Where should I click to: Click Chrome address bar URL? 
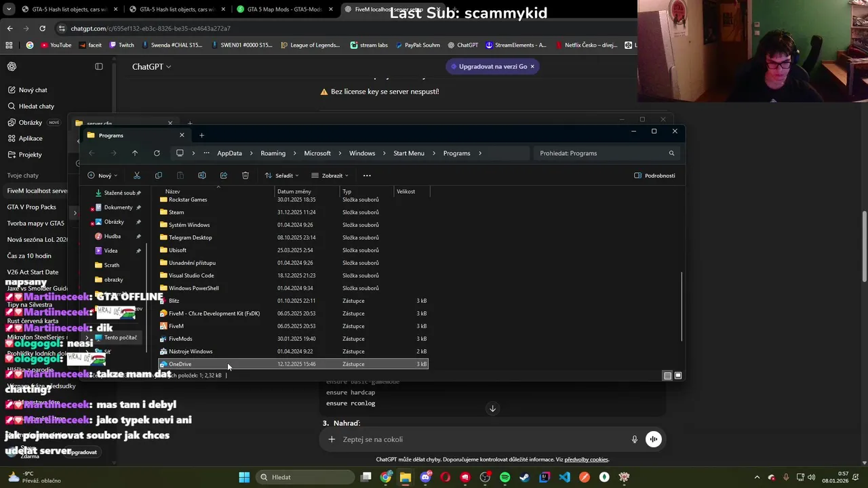coord(151,28)
